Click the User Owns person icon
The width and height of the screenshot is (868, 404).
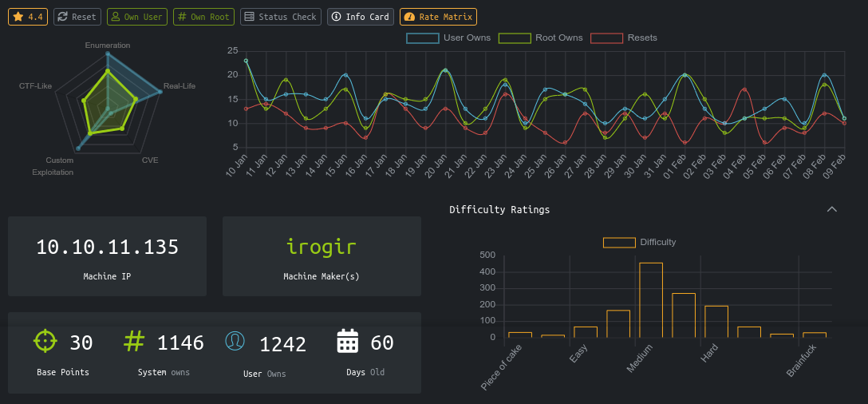[235, 342]
